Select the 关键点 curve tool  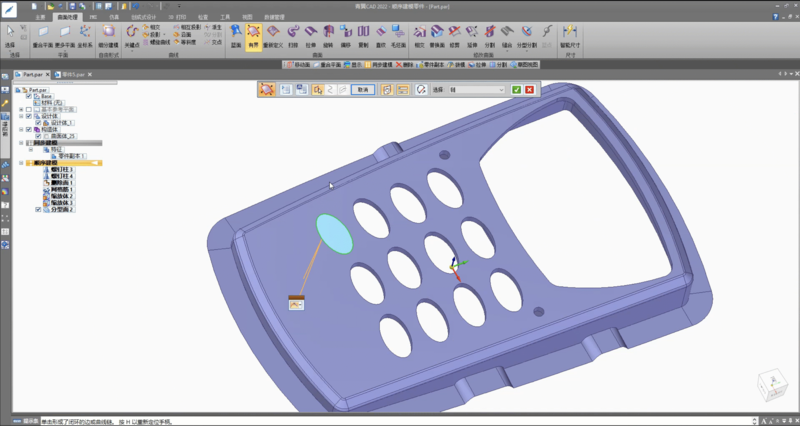click(133, 36)
